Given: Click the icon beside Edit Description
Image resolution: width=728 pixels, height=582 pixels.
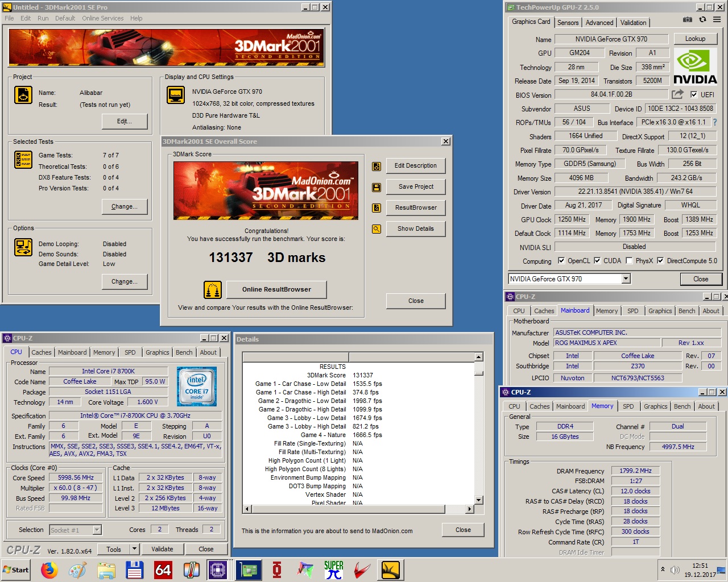Looking at the screenshot, I should [377, 167].
